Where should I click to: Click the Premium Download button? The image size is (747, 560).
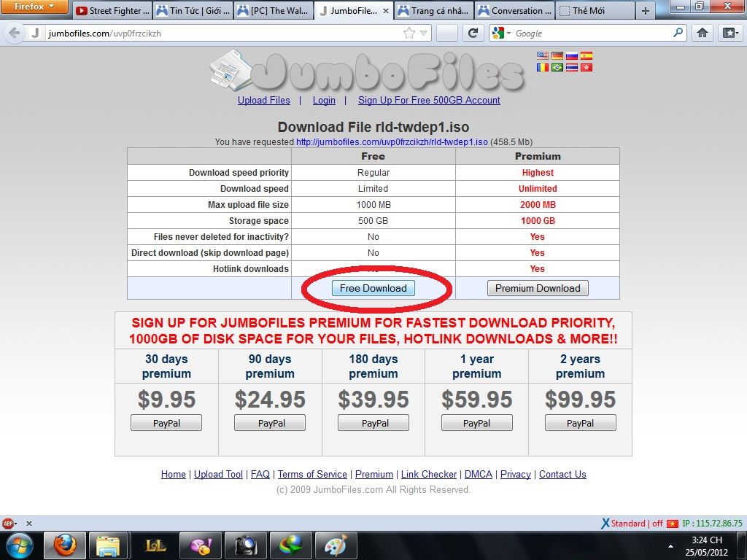(x=538, y=288)
